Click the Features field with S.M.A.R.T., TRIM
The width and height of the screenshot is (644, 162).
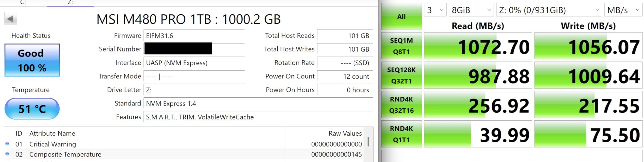point(258,117)
